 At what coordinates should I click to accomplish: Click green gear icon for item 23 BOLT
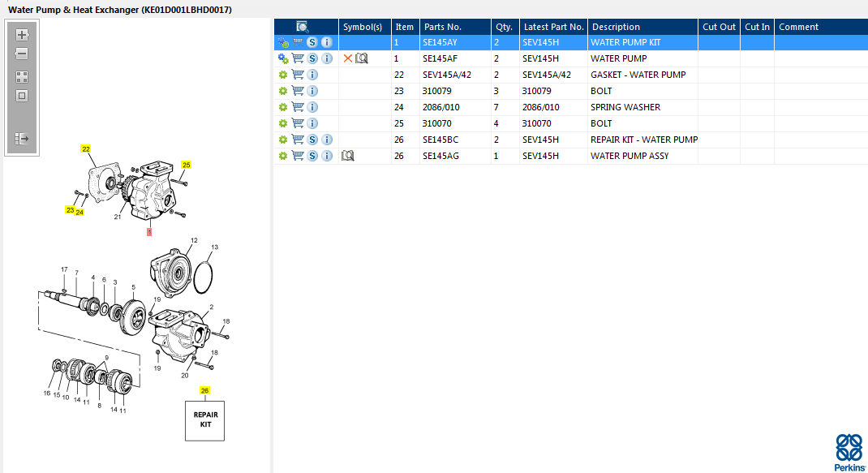click(283, 91)
